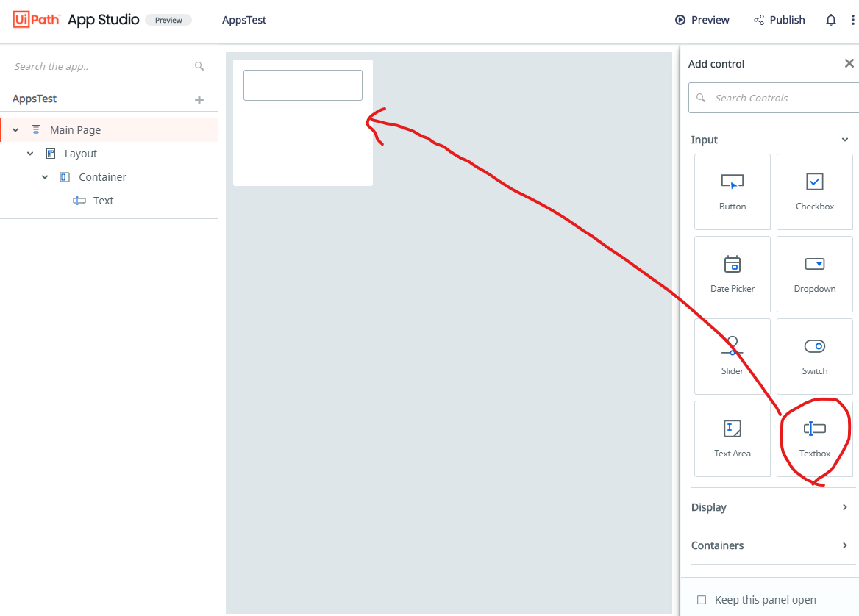Click the Preview button
The width and height of the screenshot is (859, 616).
(x=702, y=21)
